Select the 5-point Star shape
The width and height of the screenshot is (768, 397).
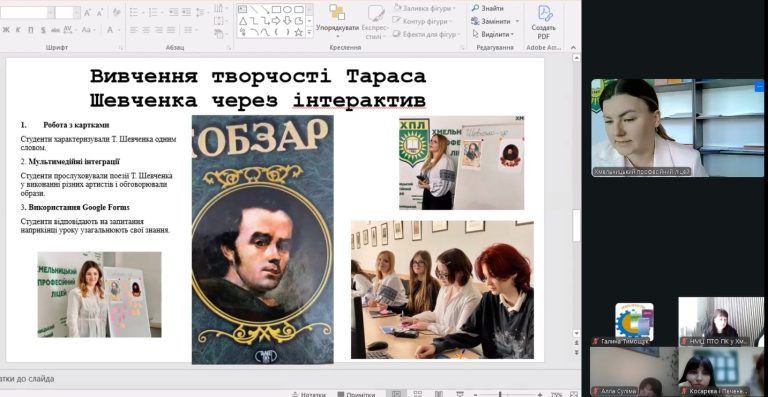tap(298, 32)
